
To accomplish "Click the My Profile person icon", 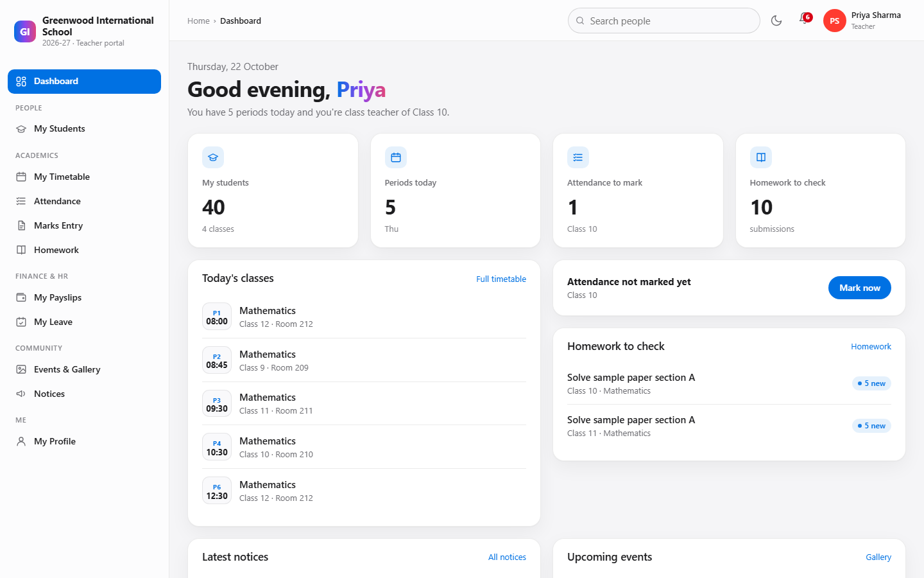I will click(x=21, y=441).
